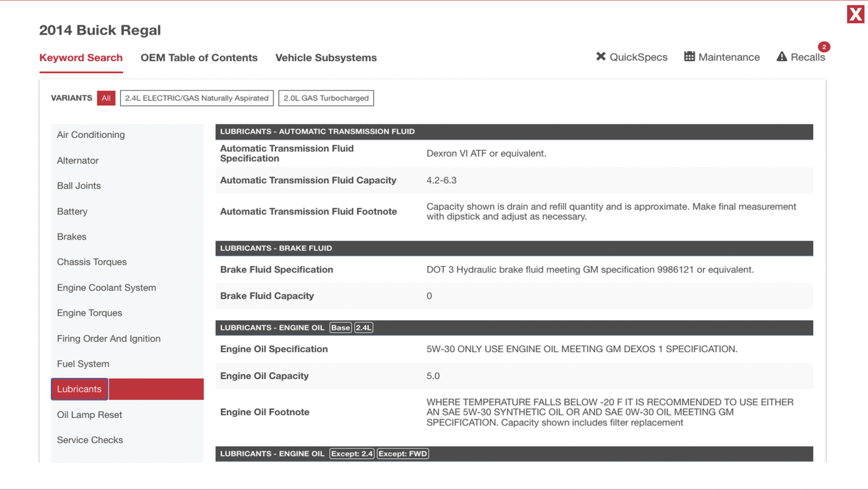The image size is (868, 490).
Task: Open the Vehicle Subsystems tab
Action: click(x=326, y=58)
